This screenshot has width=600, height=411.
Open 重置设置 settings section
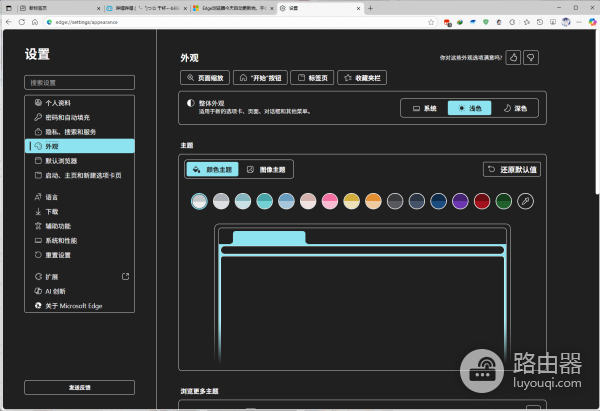pyautogui.click(x=80, y=255)
